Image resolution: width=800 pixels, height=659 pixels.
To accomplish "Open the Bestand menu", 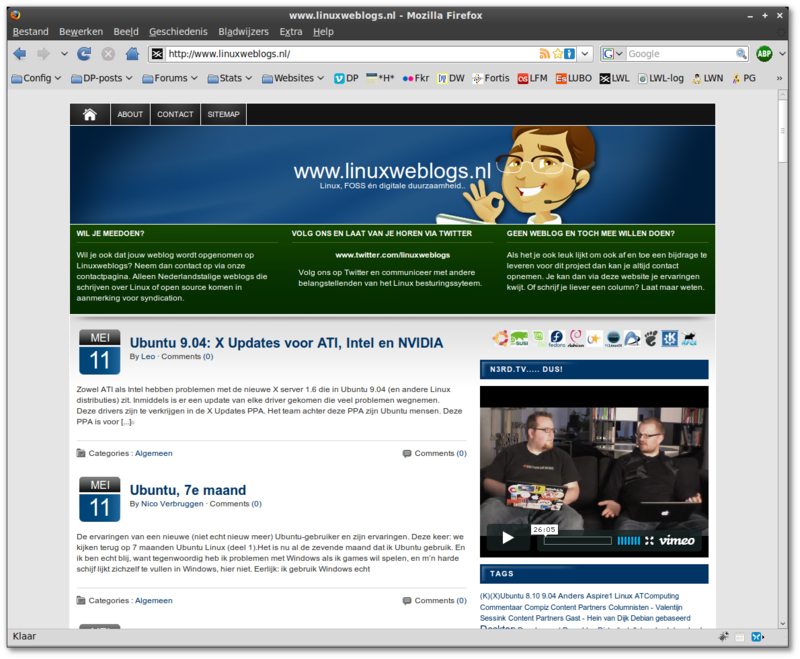I will coord(31,32).
